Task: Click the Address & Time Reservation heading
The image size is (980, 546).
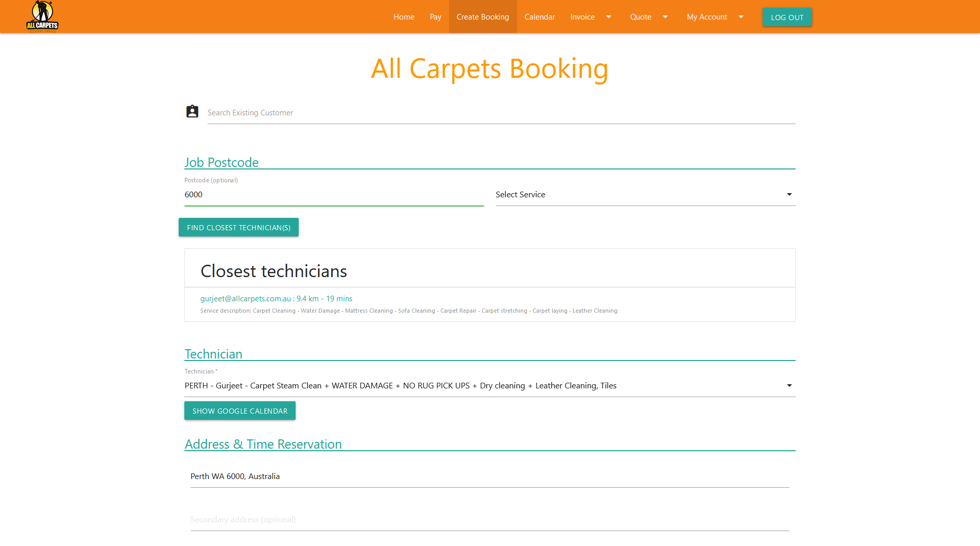Action: (x=263, y=444)
